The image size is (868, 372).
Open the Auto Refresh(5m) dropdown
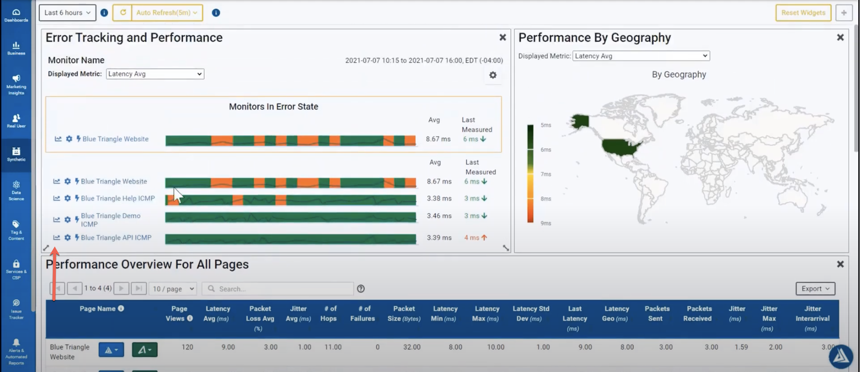[x=167, y=13]
